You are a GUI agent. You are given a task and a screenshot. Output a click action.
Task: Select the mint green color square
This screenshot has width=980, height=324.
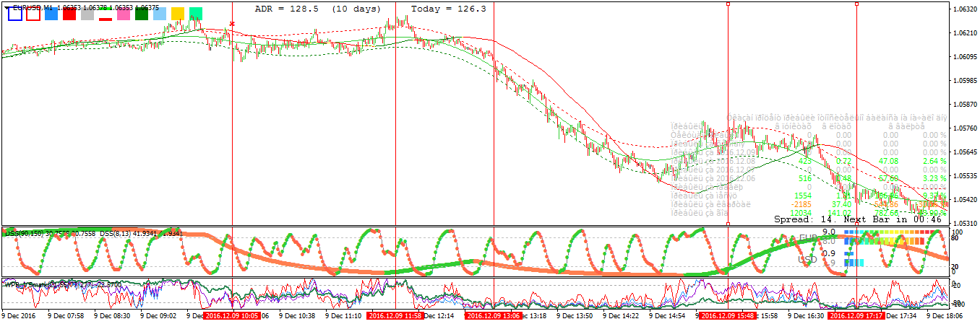pyautogui.click(x=196, y=14)
